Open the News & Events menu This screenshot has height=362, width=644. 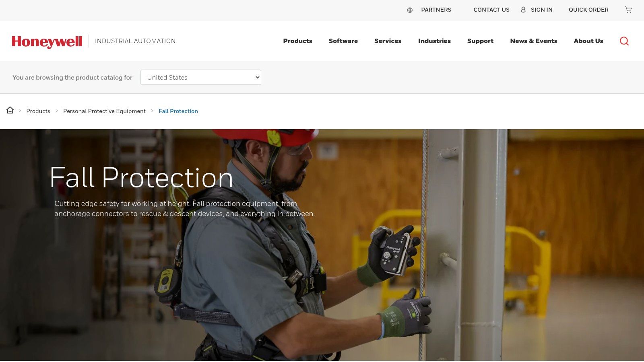[534, 41]
